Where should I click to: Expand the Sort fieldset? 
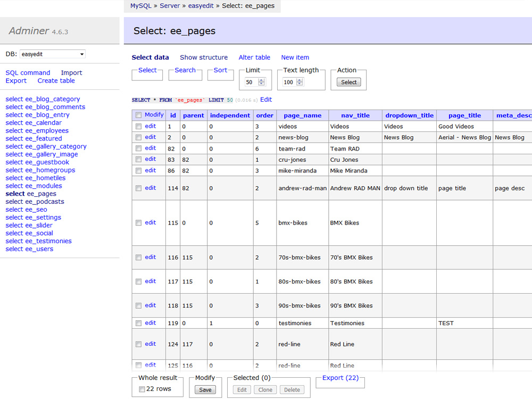click(x=220, y=70)
